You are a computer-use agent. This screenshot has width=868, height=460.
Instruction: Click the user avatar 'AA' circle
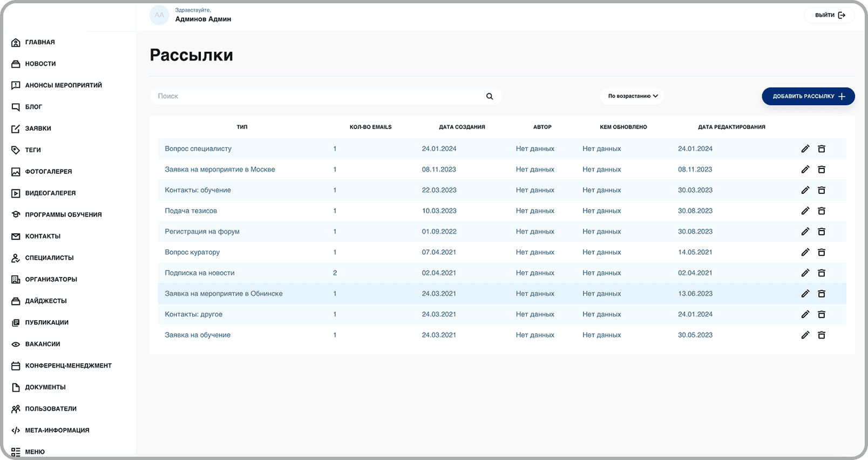(159, 15)
